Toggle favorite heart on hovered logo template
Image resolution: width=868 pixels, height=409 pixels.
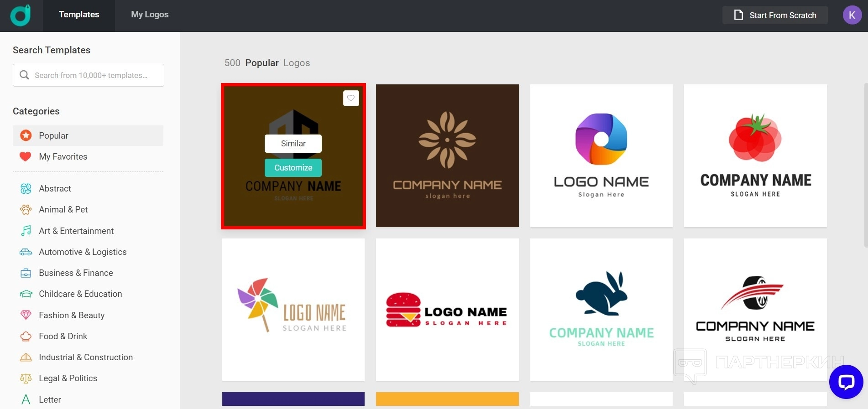pos(350,98)
